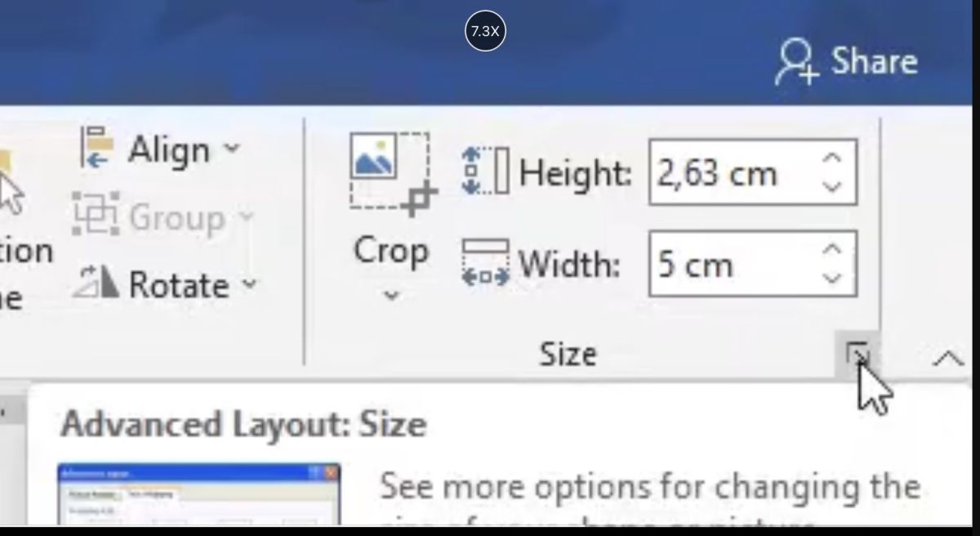Increase Height with the up arrow

pos(832,159)
